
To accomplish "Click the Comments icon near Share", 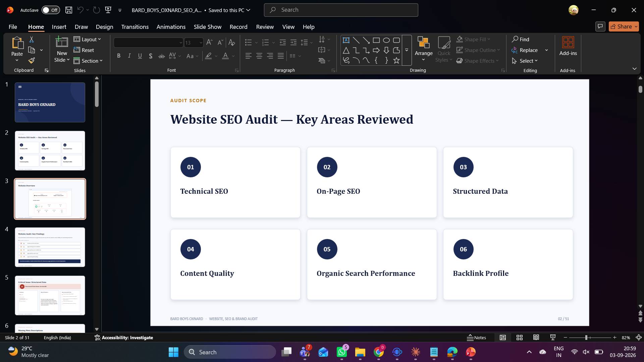I will (600, 26).
